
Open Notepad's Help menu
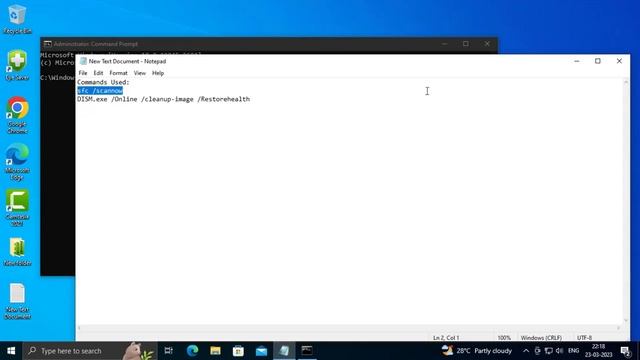pos(158,73)
